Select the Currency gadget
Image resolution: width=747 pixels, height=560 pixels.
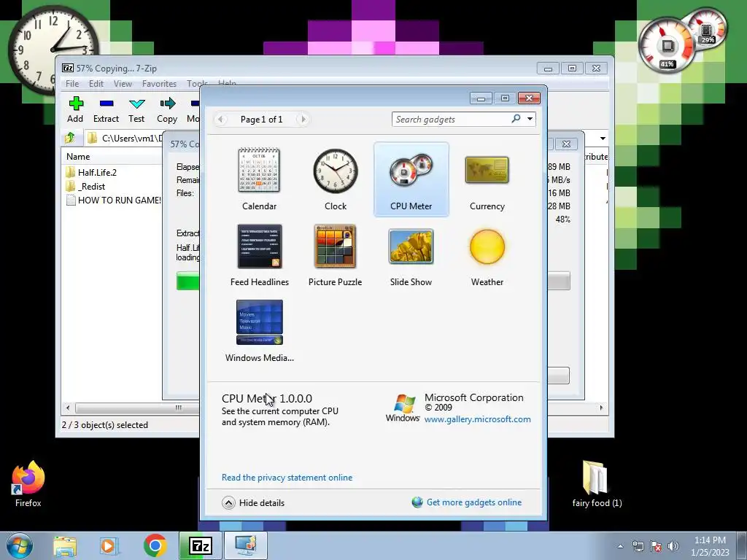487,179
